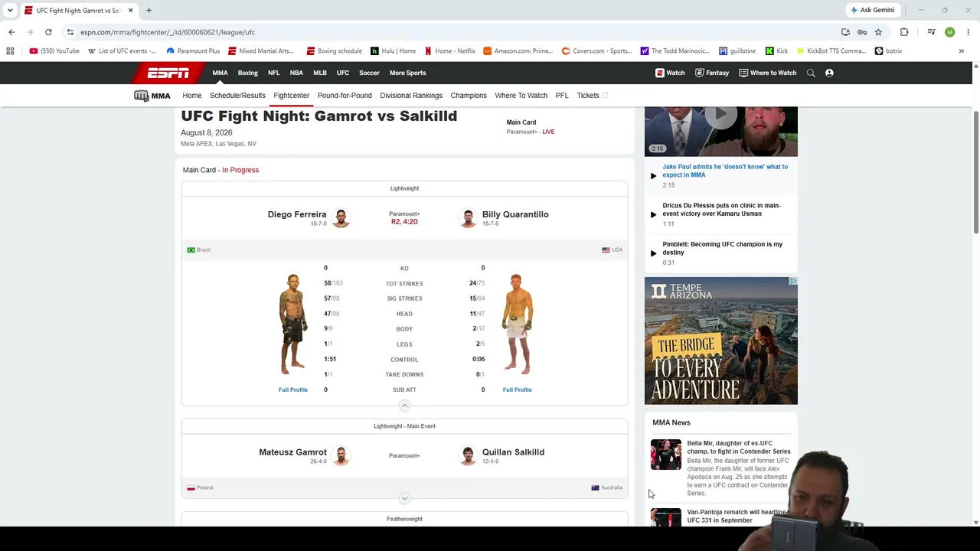
Task: Click the Ask Gemini button
Action: coord(873,10)
